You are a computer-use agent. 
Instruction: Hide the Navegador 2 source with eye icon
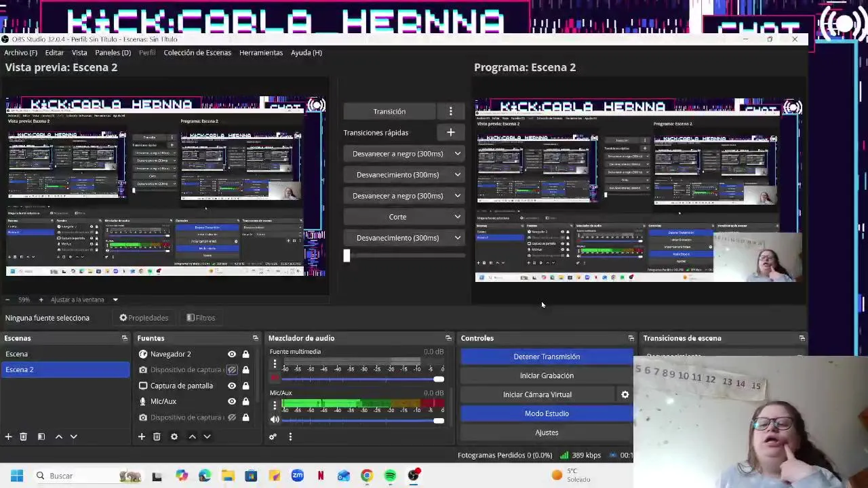point(232,354)
